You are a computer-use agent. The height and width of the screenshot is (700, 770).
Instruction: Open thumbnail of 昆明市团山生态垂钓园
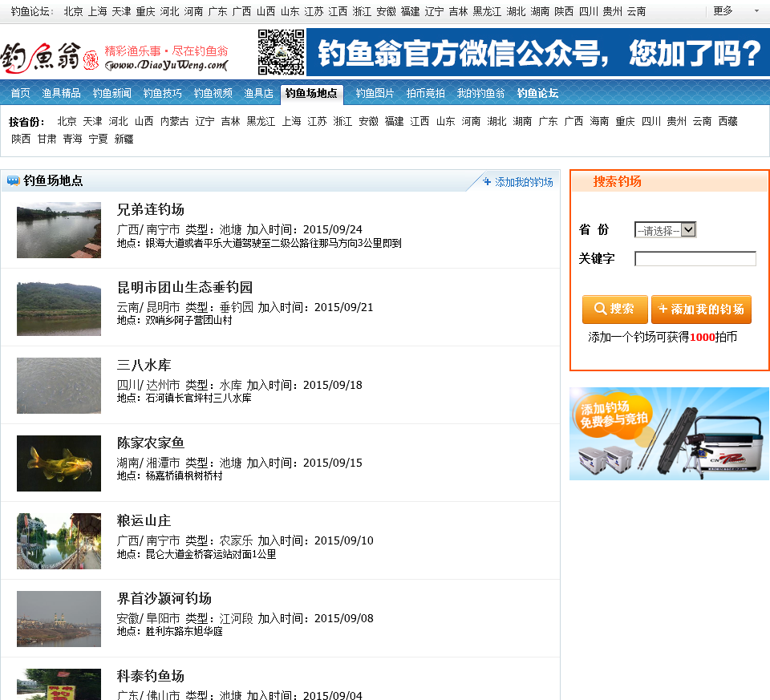(59, 308)
